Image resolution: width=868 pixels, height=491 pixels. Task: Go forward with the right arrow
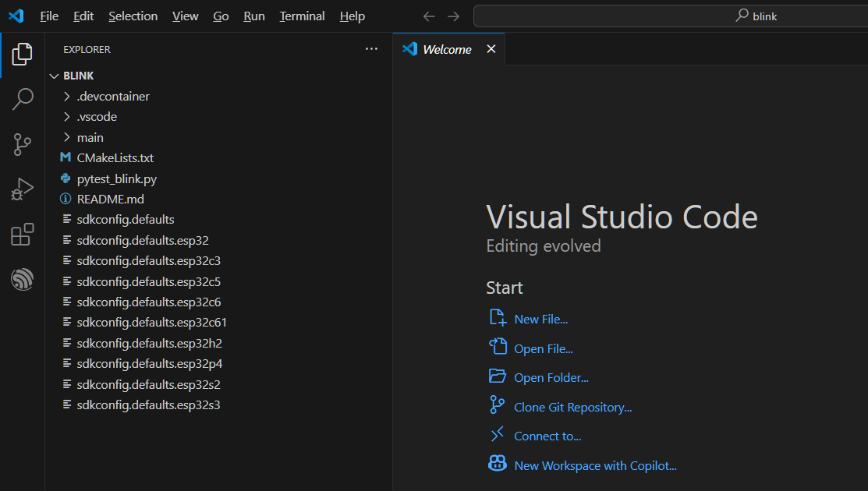tap(453, 16)
